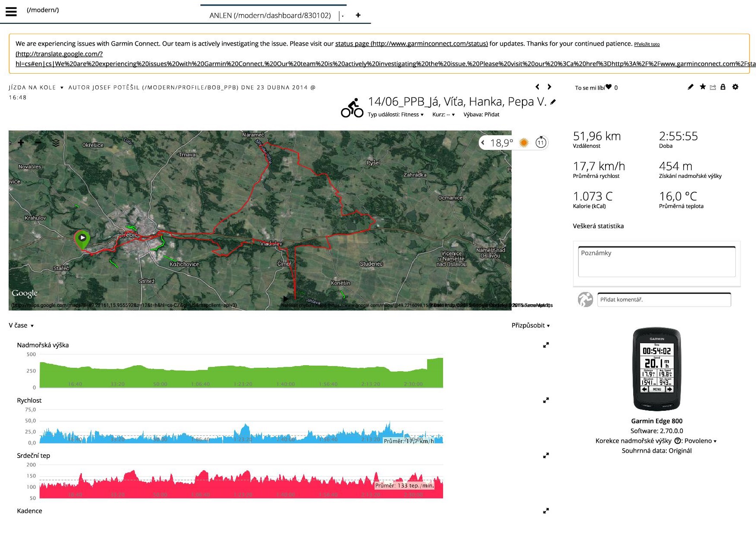The image size is (756, 534).
Task: Collapse the weather widget arrow
Action: pos(483,143)
